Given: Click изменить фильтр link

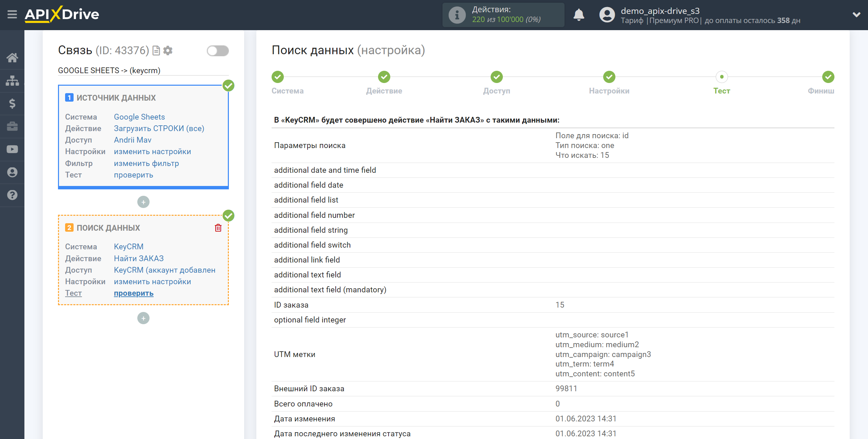Looking at the screenshot, I should pyautogui.click(x=146, y=163).
